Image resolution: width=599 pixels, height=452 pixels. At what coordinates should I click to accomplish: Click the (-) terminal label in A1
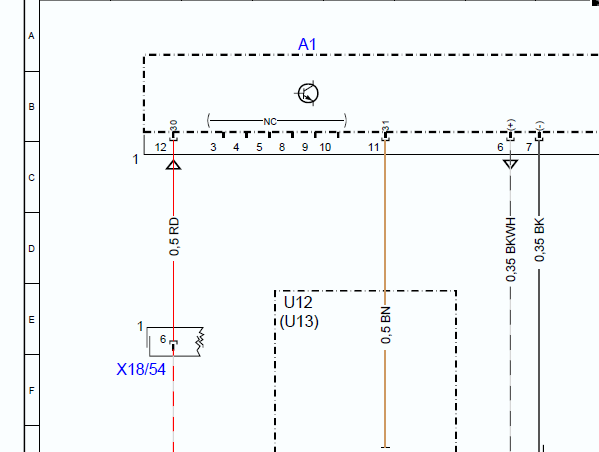point(539,125)
